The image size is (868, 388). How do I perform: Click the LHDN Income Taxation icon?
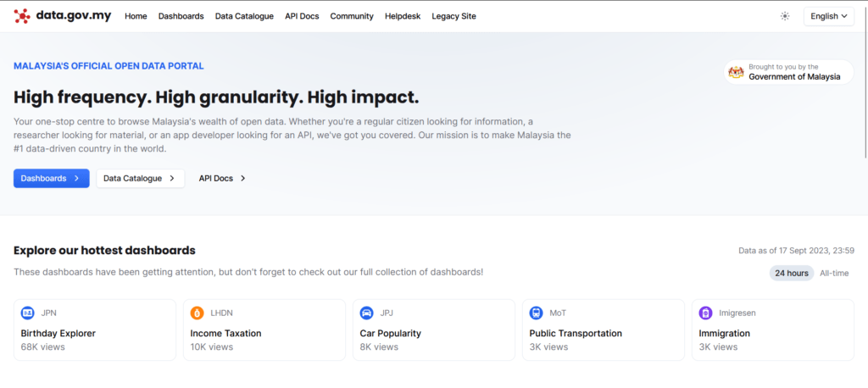(198, 313)
